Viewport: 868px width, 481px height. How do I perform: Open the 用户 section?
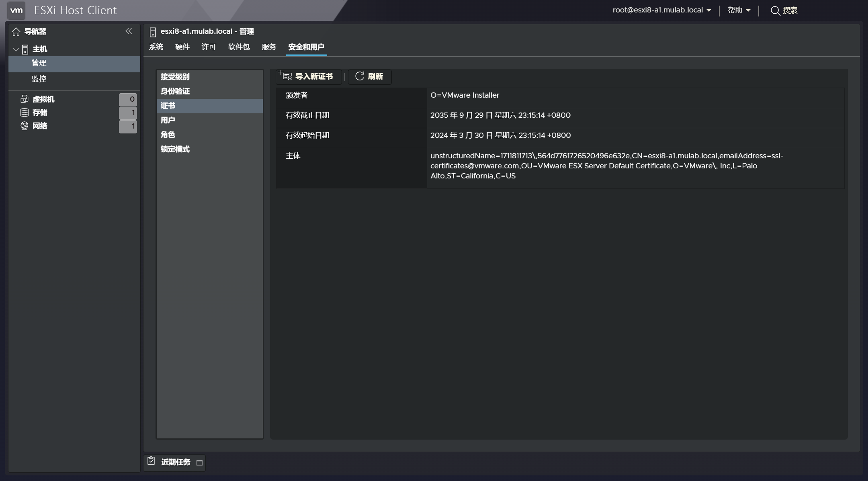tap(210, 120)
